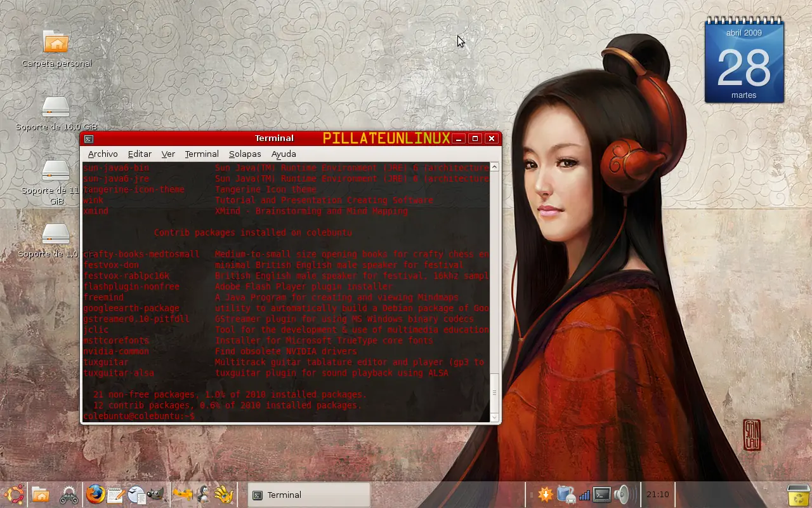This screenshot has height=508, width=812.
Task: Open the Ayuda menu
Action: pos(284,154)
